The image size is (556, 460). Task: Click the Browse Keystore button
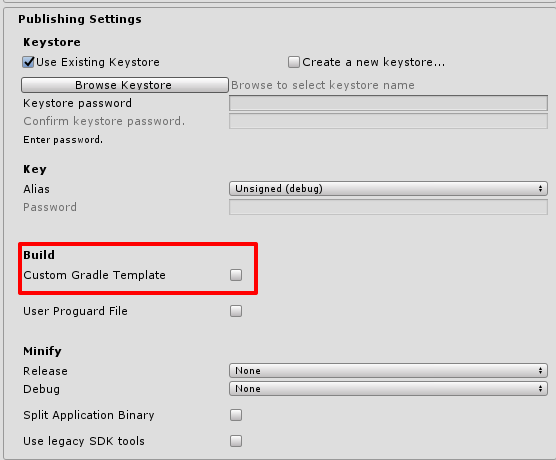tap(124, 85)
